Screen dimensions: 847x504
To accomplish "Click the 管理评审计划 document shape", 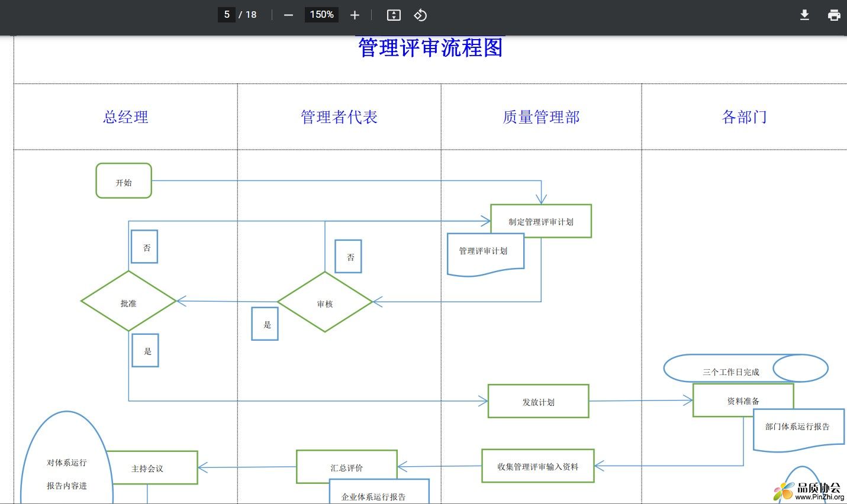I will coord(486,254).
